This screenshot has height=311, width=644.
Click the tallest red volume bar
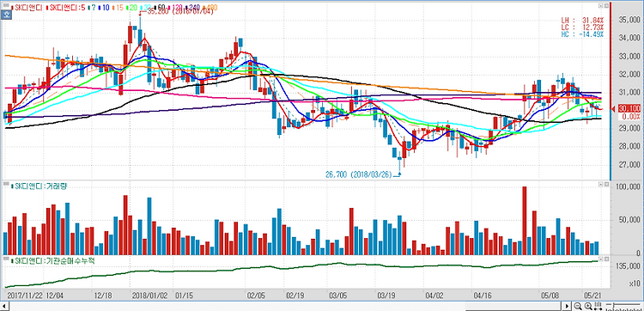(x=524, y=221)
